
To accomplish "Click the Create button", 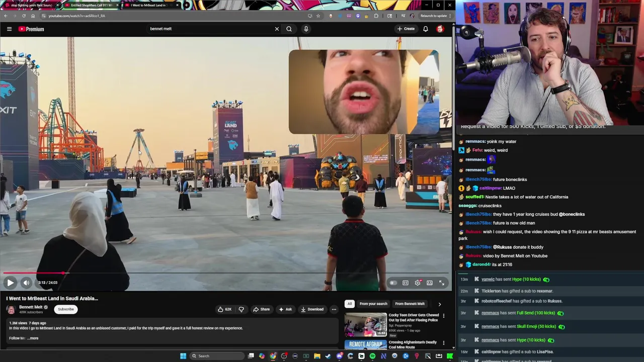I will click(406, 29).
